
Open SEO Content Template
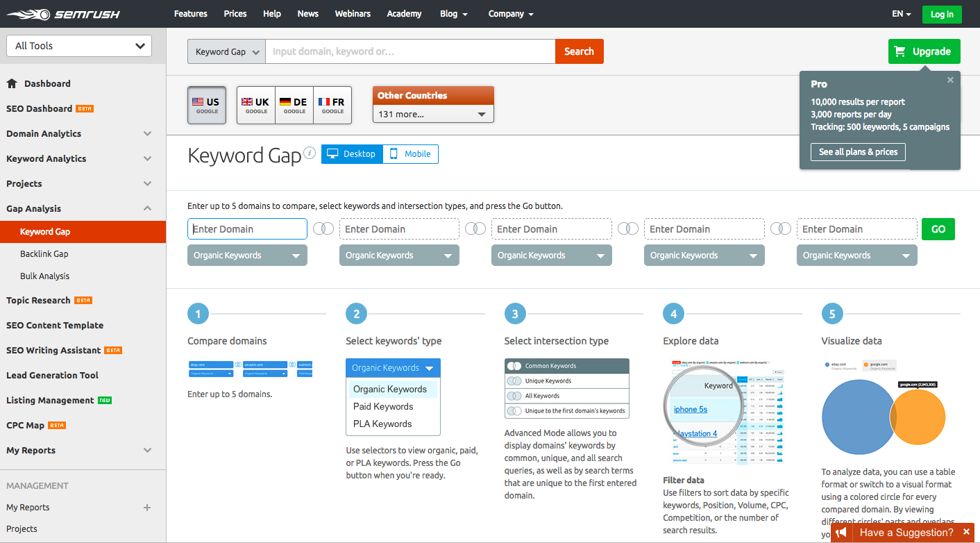coord(55,325)
